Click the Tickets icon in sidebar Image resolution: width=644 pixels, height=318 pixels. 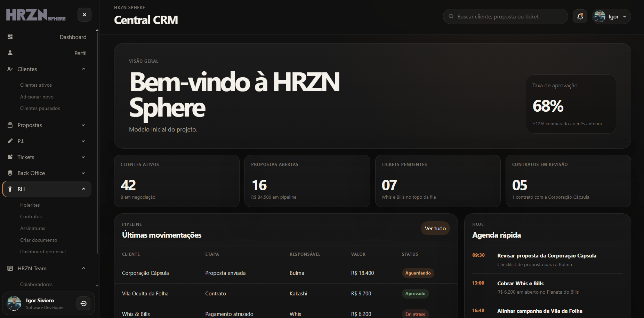click(x=10, y=157)
